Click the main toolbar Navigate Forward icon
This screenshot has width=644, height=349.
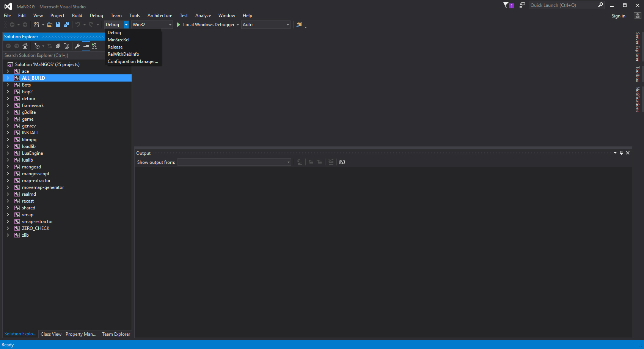25,25
